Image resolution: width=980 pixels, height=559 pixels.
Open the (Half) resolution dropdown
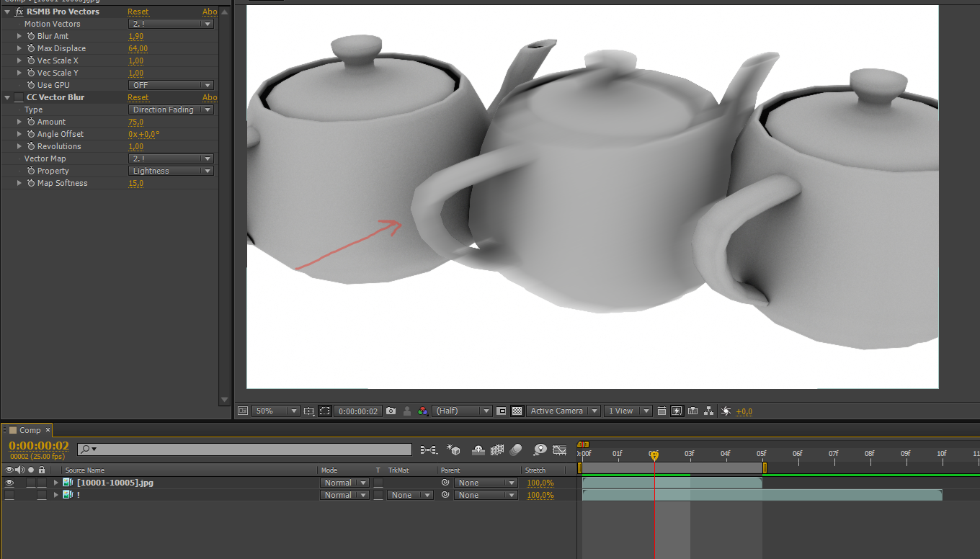click(462, 411)
